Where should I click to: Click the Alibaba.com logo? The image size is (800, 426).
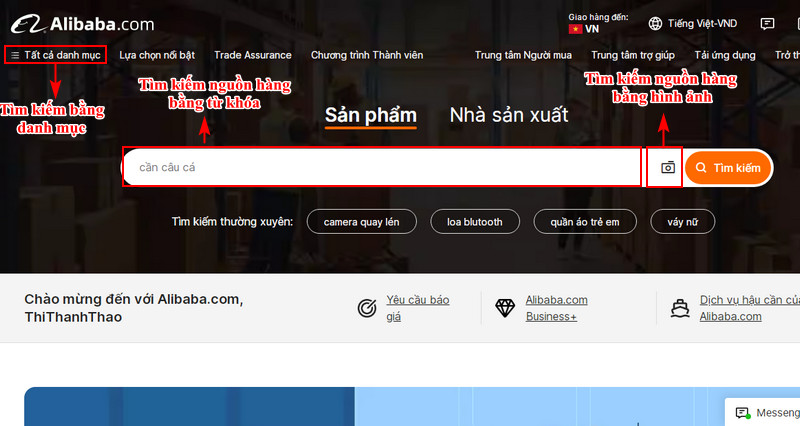pyautogui.click(x=83, y=24)
